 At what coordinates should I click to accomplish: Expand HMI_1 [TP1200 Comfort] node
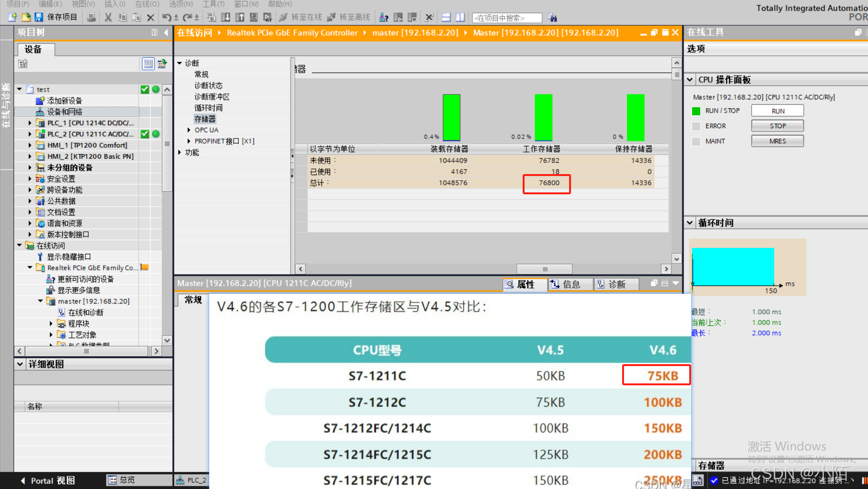[30, 145]
